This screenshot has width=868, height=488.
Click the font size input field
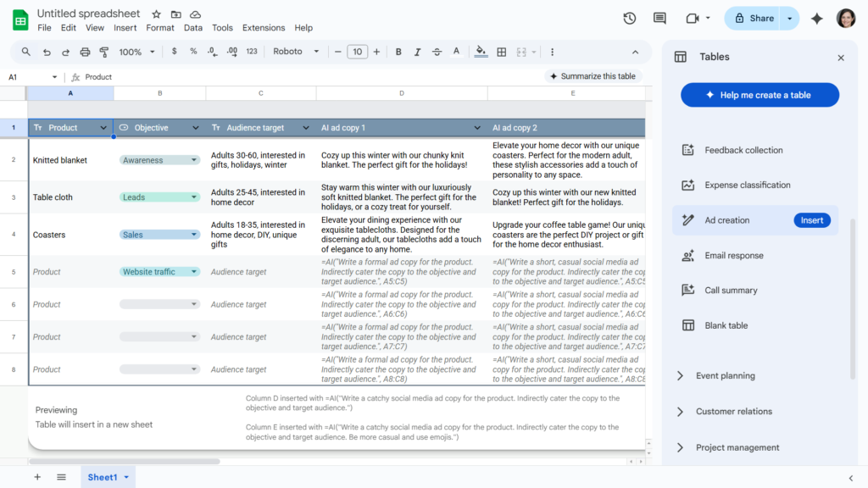point(358,52)
